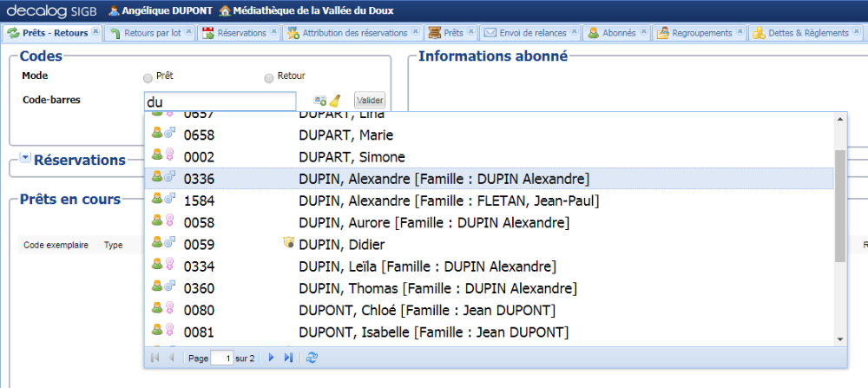This screenshot has width=868, height=388.
Task: Click the broom clear icon
Action: point(335,100)
